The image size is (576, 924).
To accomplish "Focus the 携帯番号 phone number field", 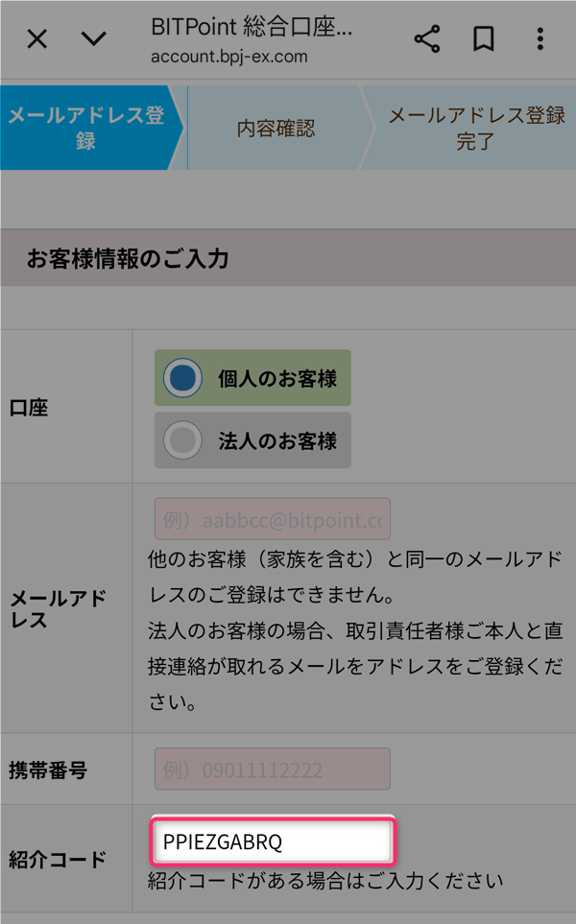I will (x=273, y=769).
